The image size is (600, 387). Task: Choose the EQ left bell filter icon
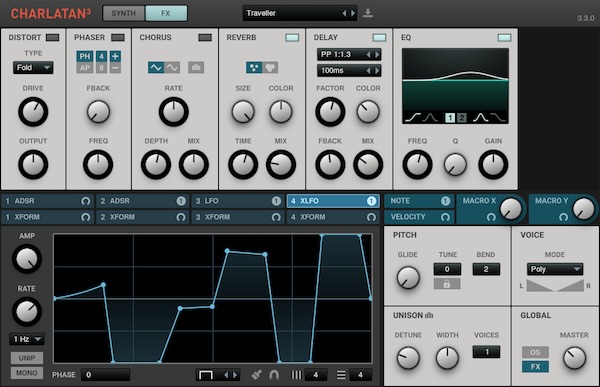pos(429,118)
